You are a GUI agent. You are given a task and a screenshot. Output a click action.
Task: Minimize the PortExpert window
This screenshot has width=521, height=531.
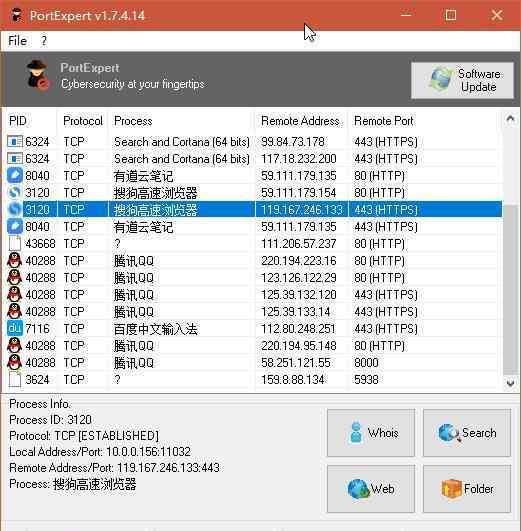pos(405,15)
